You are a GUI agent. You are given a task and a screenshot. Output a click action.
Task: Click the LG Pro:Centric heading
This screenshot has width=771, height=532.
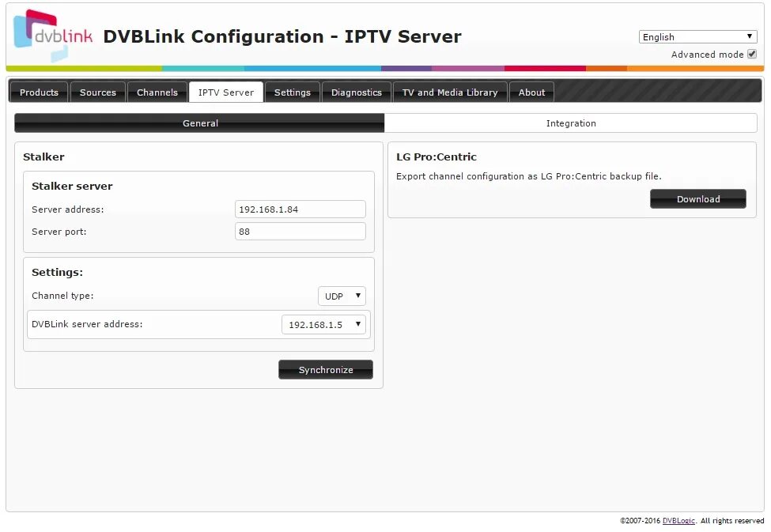(437, 157)
